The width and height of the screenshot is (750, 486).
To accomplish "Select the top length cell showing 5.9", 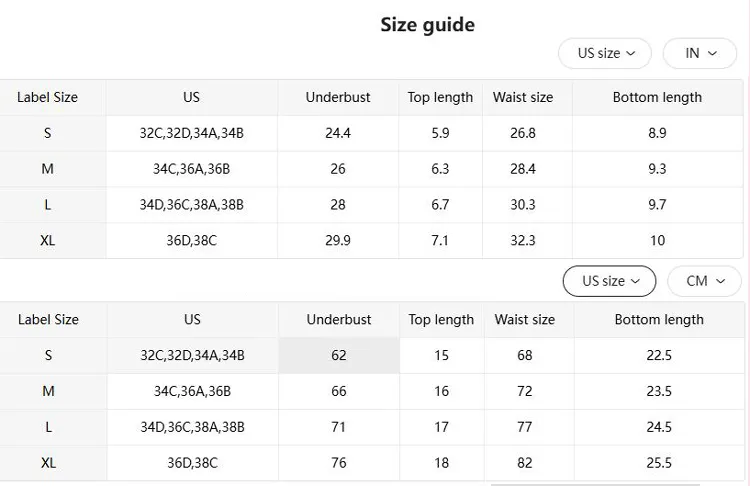I will [440, 133].
